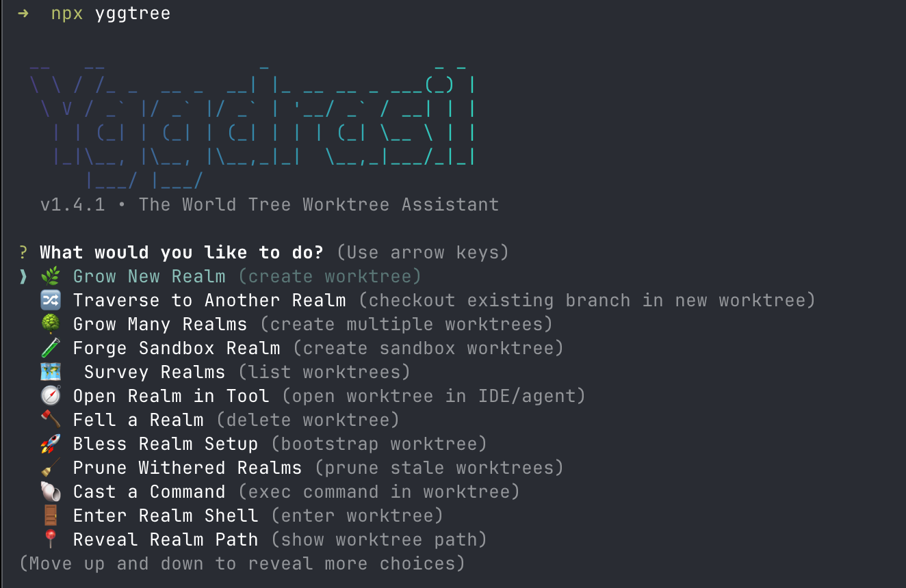Click the broom icon beside Prune Withered Realms
The height and width of the screenshot is (588, 906).
point(51,467)
